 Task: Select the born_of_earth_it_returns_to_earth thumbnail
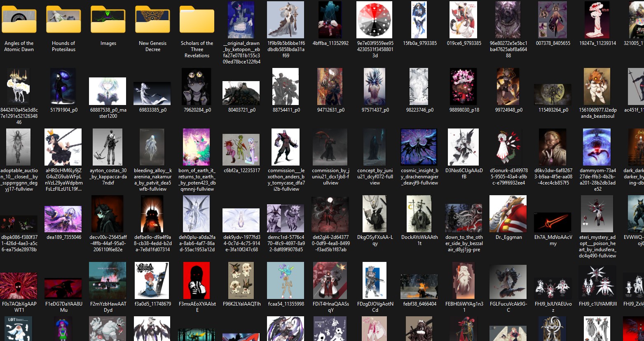click(197, 147)
